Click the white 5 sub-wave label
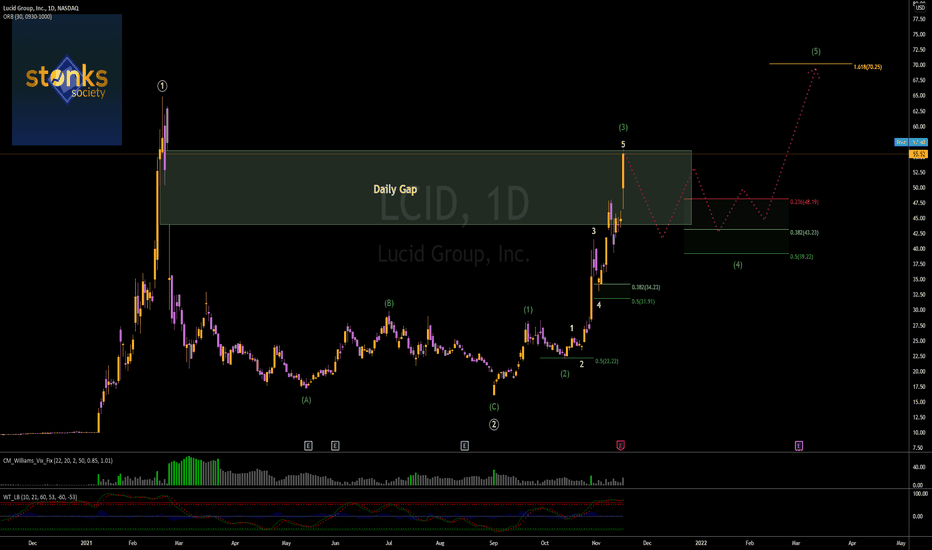This screenshot has width=932, height=550. click(x=623, y=144)
